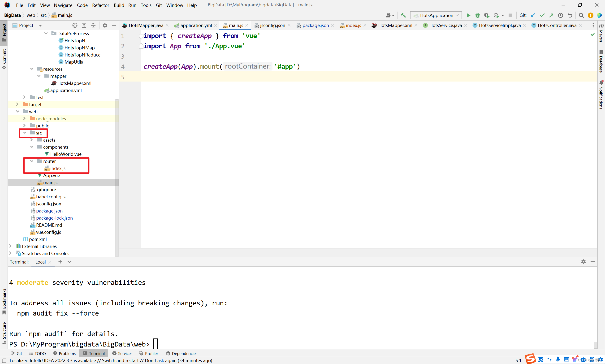Open HotsApplication run configuration dropdown

436,15
